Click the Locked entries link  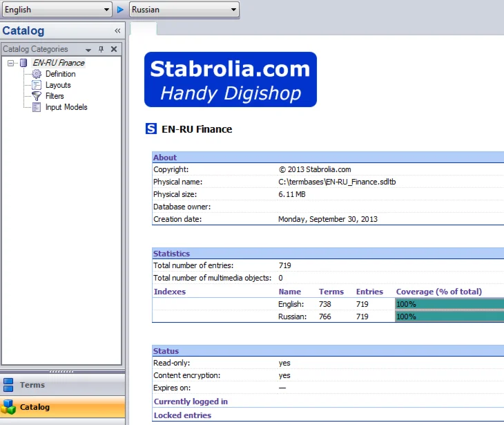tap(182, 415)
